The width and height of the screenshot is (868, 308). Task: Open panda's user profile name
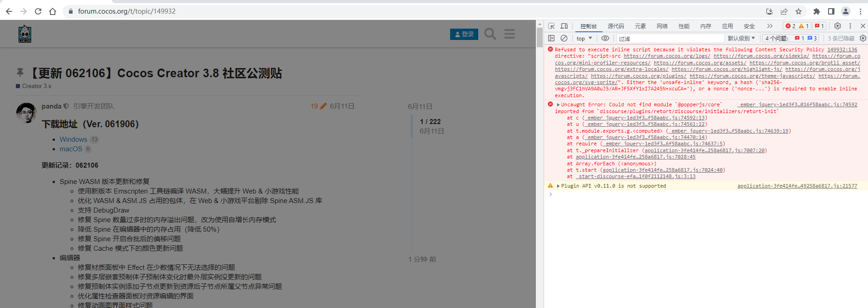(x=51, y=106)
